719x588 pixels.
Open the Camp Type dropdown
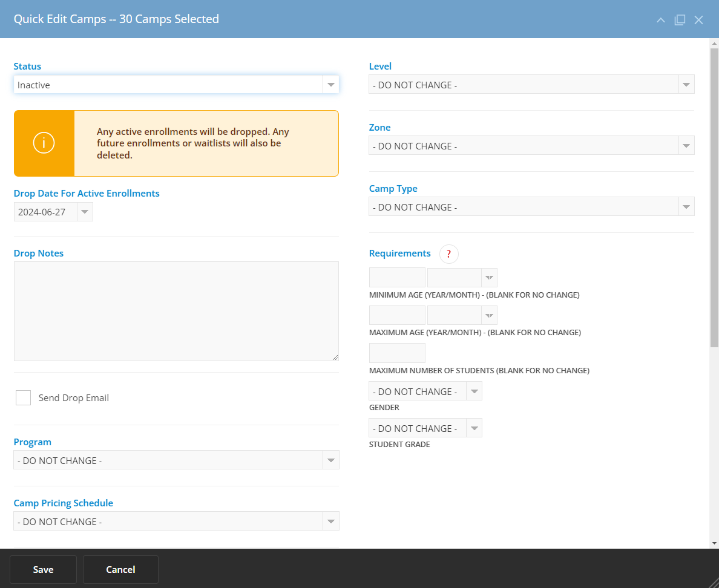click(x=531, y=206)
